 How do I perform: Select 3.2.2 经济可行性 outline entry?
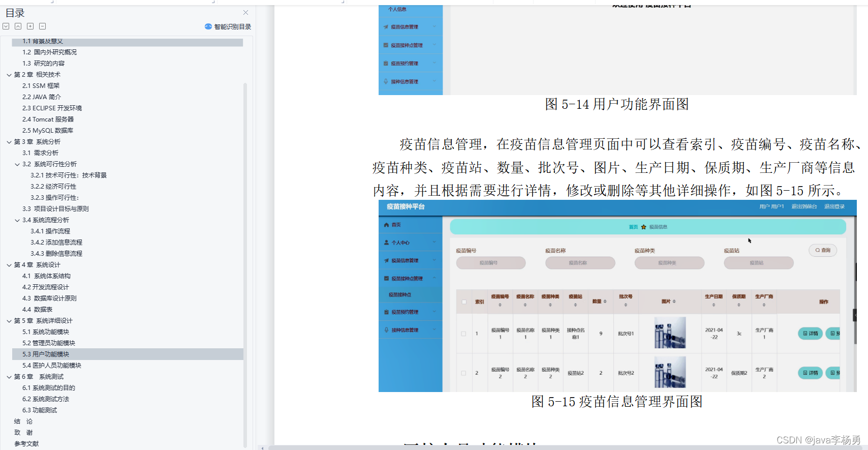[x=53, y=187]
